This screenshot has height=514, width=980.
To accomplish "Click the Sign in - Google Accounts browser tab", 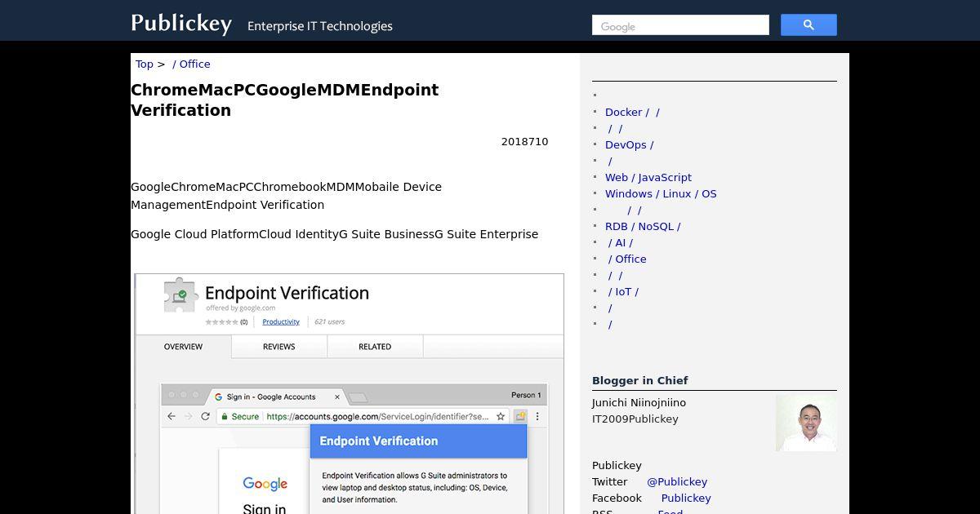I will (275, 397).
